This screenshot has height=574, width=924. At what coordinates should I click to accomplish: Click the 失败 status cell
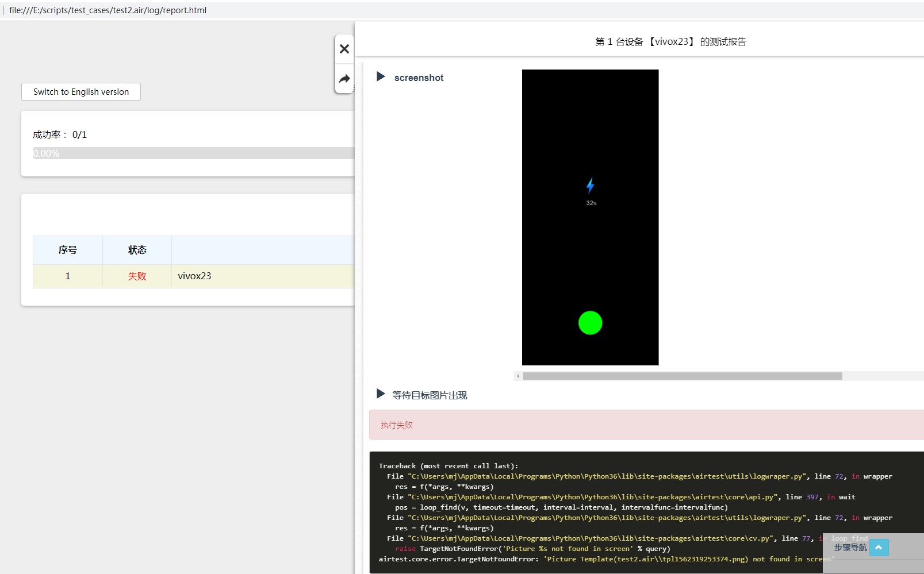click(x=137, y=276)
